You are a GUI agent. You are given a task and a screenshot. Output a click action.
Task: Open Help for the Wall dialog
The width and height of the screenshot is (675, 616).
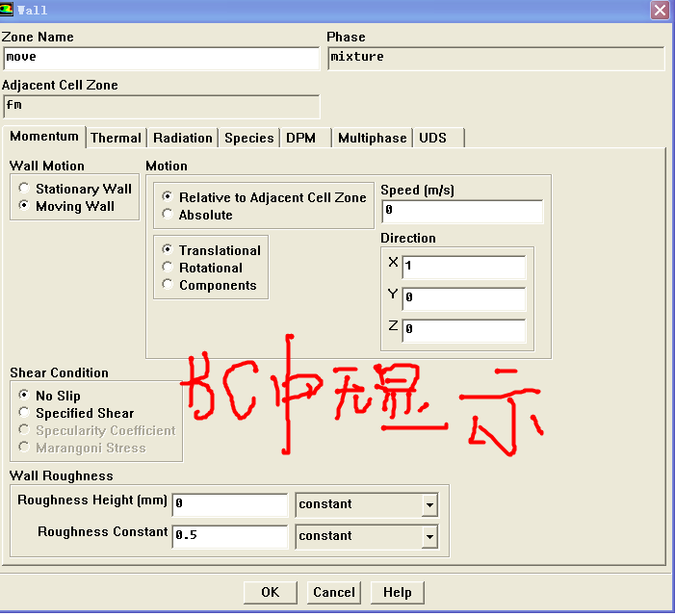(x=397, y=592)
